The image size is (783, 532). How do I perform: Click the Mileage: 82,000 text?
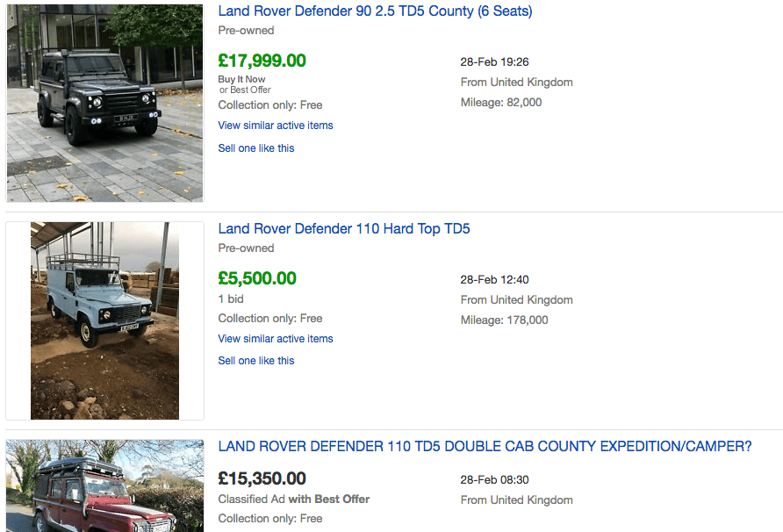(501, 103)
